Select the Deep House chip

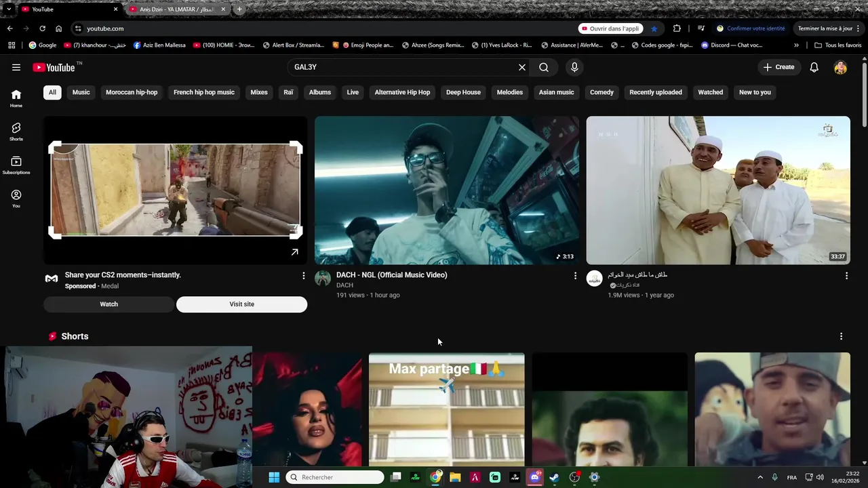pyautogui.click(x=463, y=92)
